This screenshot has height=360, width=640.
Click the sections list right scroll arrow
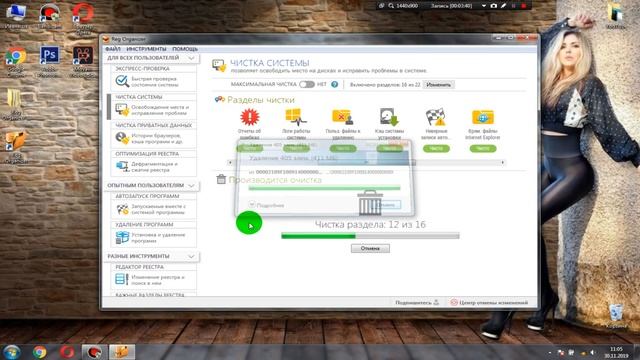coord(502,162)
